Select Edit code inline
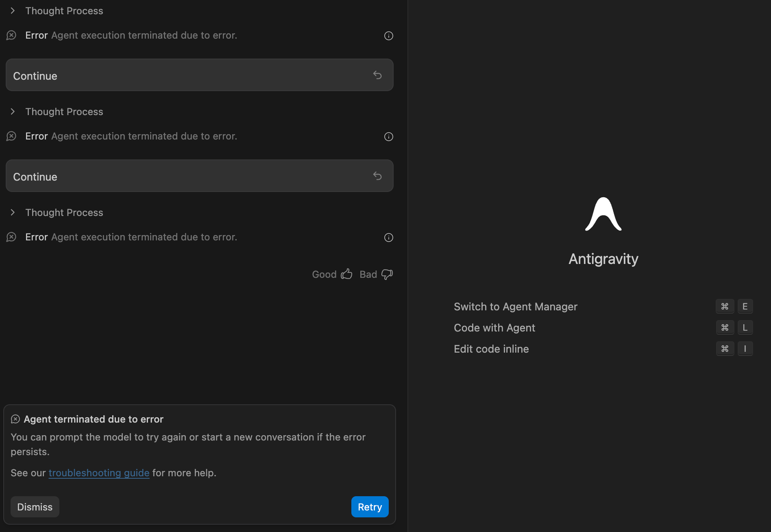This screenshot has width=771, height=532. point(491,349)
